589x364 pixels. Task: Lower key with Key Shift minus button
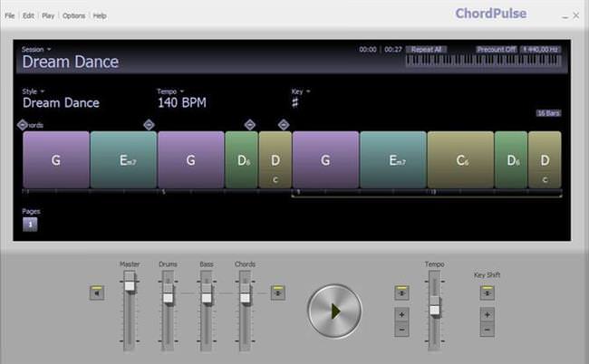pyautogui.click(x=488, y=330)
